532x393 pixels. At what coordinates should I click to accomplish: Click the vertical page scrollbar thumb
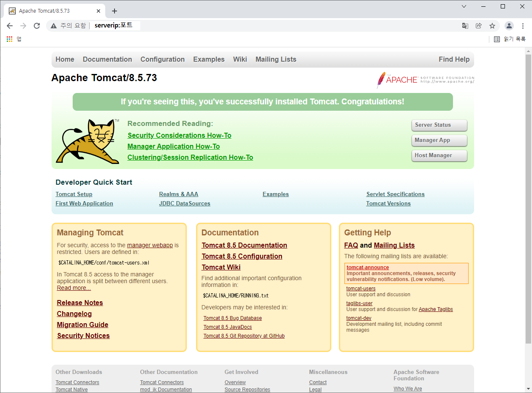pyautogui.click(x=528, y=199)
